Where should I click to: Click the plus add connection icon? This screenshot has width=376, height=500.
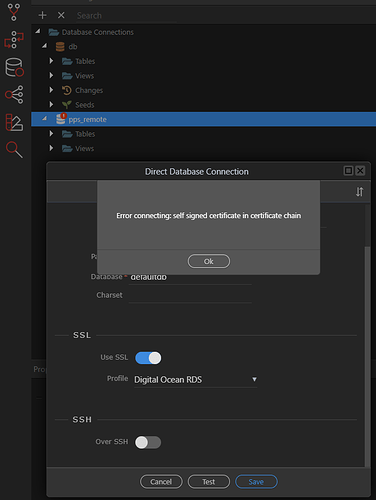tap(42, 15)
